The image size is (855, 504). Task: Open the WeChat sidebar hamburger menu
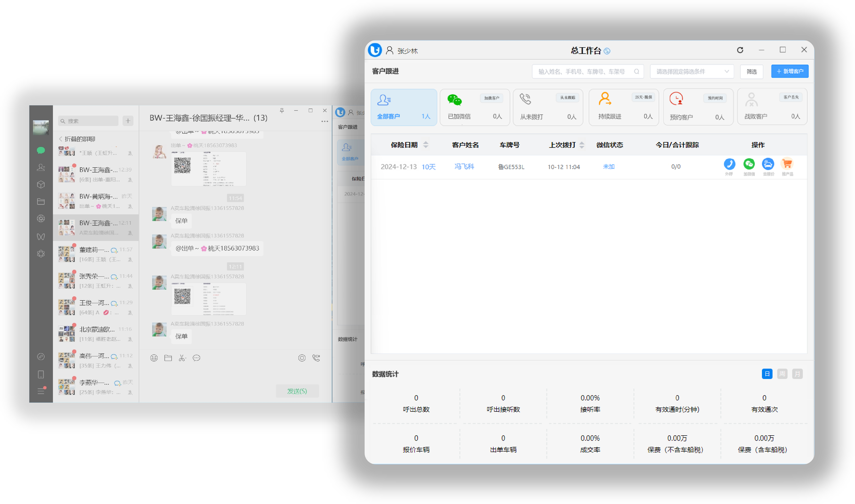coord(41,391)
